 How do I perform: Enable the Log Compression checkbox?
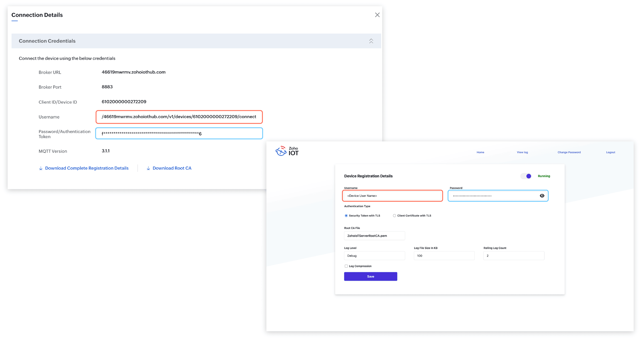[346, 266]
